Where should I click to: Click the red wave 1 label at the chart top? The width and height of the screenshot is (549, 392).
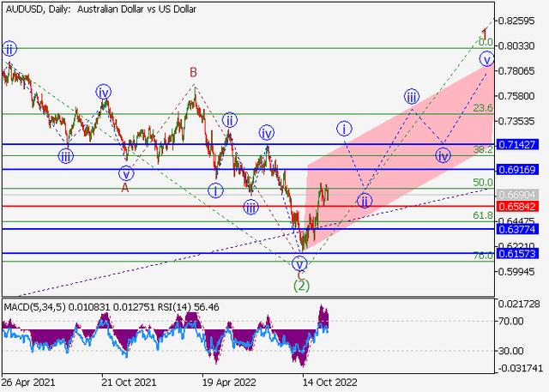(x=485, y=33)
